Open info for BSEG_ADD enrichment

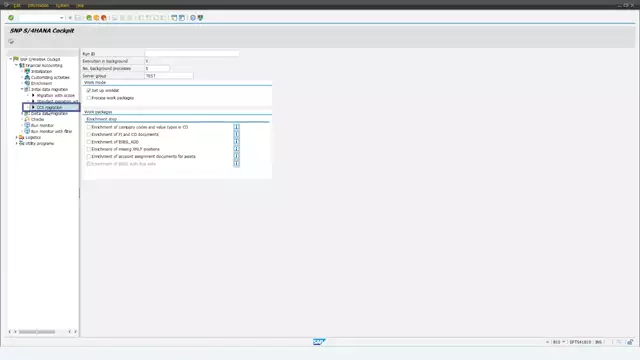236,142
